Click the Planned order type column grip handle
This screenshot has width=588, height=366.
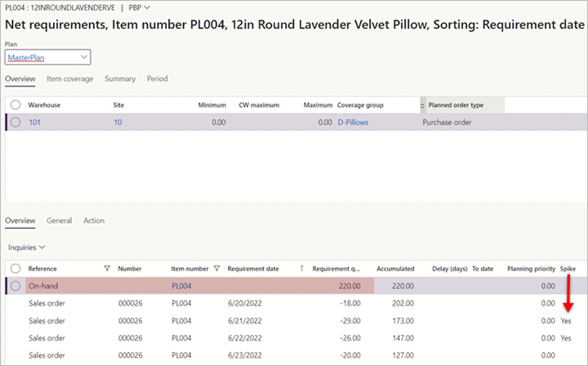422,105
